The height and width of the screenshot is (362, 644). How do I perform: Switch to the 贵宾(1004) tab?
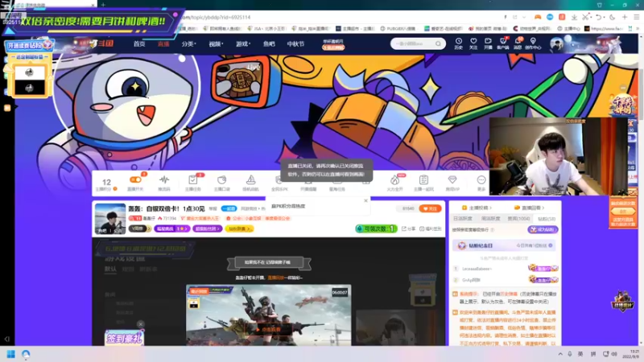click(x=518, y=219)
